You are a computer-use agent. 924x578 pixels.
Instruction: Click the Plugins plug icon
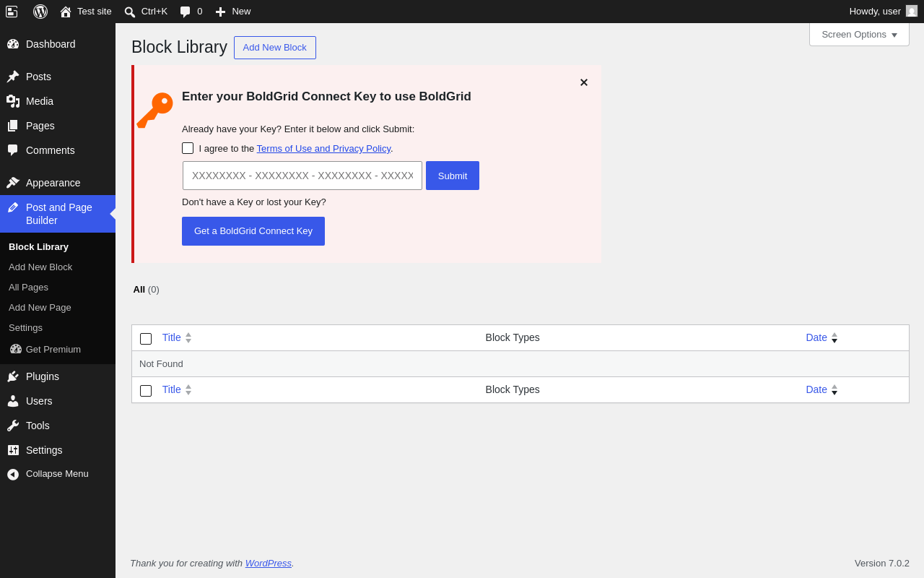13,376
